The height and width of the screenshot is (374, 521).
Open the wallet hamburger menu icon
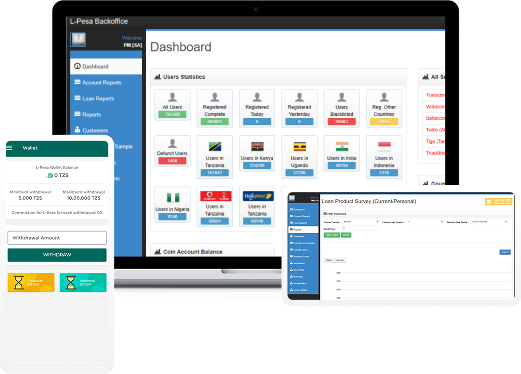9,148
